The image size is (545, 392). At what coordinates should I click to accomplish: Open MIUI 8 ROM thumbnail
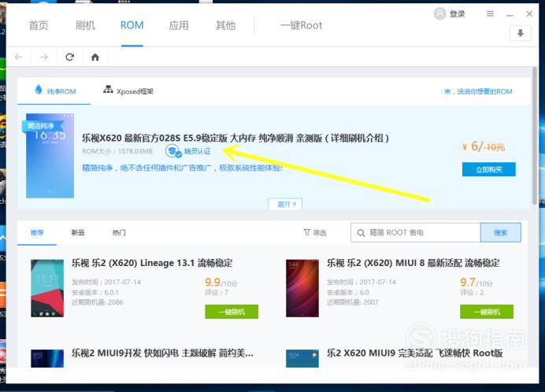pos(302,288)
